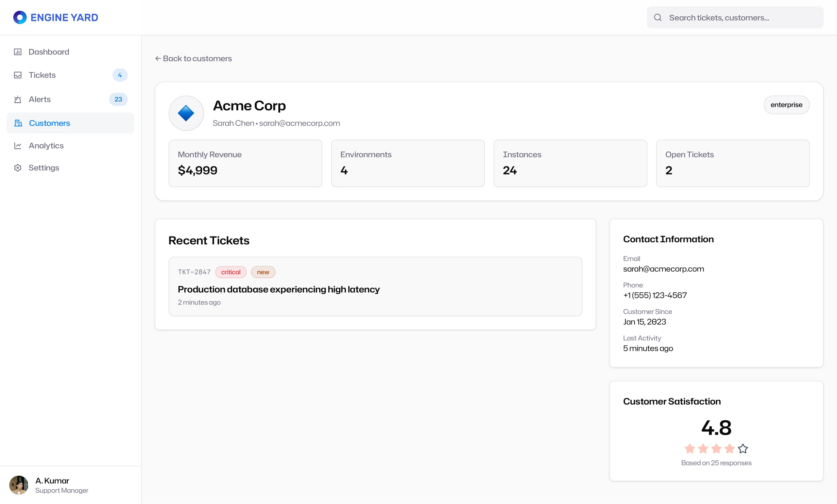Click the Customers building icon

coord(18,123)
